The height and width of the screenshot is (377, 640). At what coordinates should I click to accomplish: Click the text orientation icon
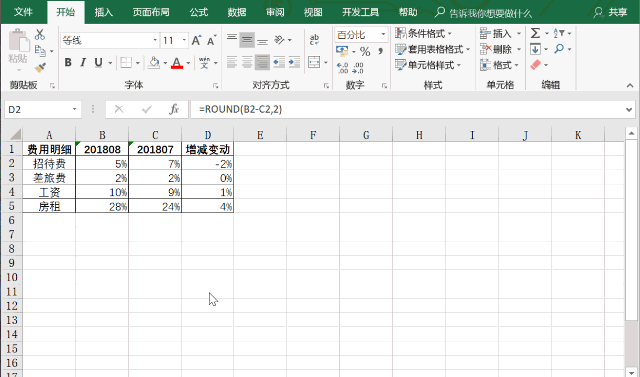[280, 40]
